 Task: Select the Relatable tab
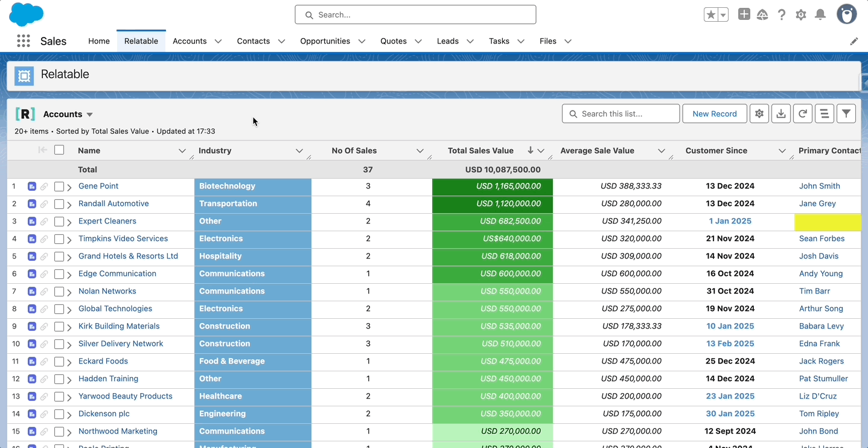click(141, 41)
